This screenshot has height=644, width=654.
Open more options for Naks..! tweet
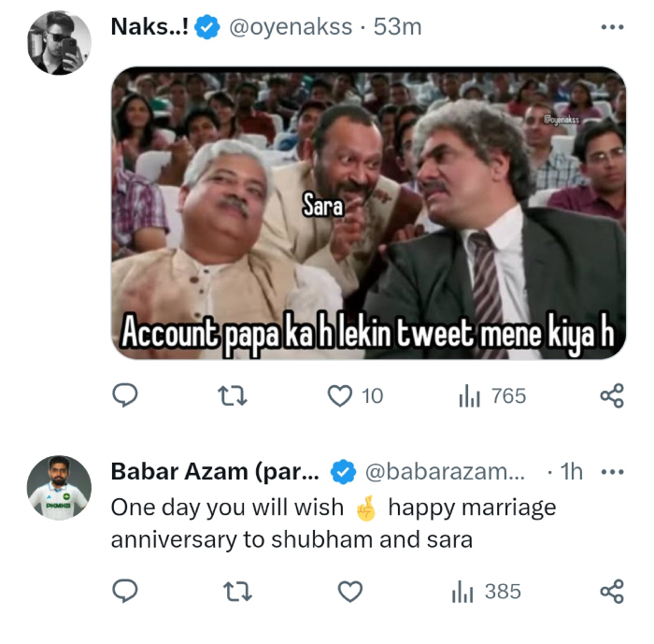tap(612, 27)
